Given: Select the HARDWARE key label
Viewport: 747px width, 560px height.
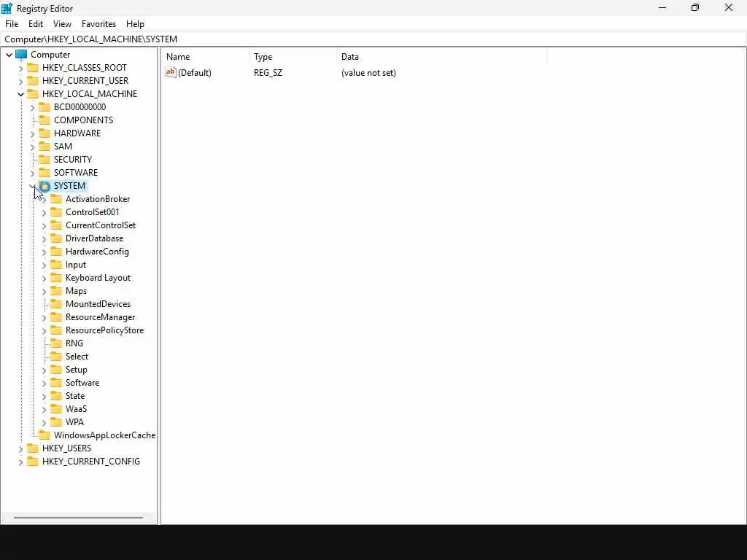Looking at the screenshot, I should tap(77, 133).
